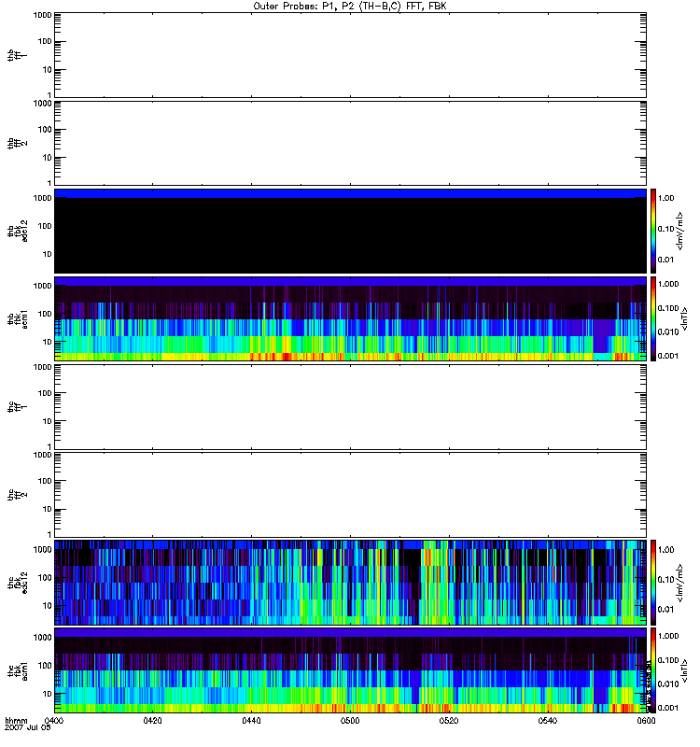Image resolution: width=700 pixels, height=747 pixels.
Task: Click '0.010' on the thb scm1 color bar
Action: click(x=668, y=332)
